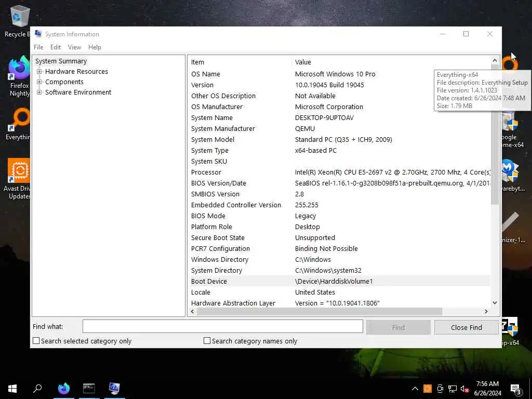Viewport: 532px width, 399px height.
Task: Enable Search category names only
Action: pos(207,341)
